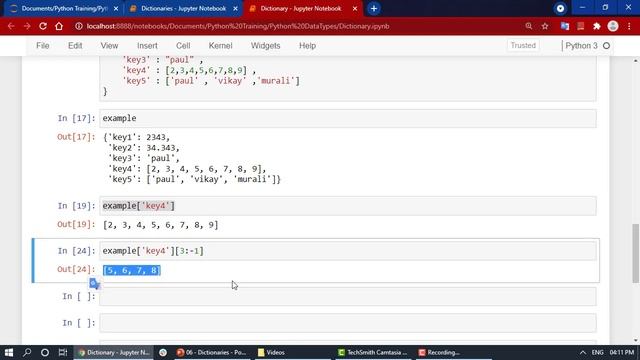640x360 pixels.
Task: Click the first empty code cell
Action: pos(348,296)
